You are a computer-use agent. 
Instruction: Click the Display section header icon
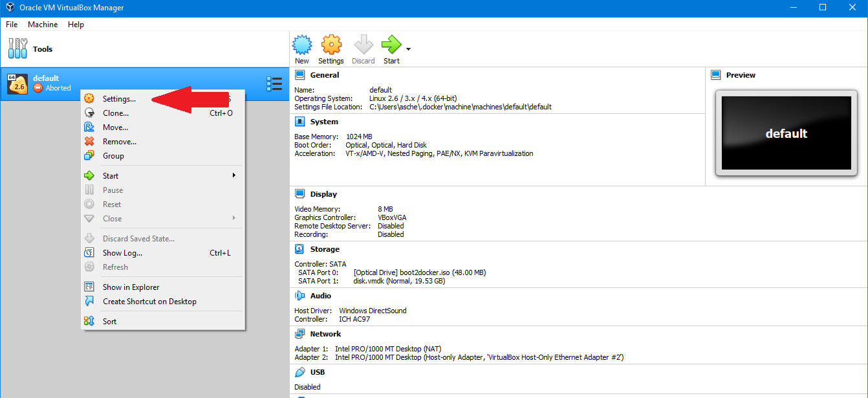point(300,194)
